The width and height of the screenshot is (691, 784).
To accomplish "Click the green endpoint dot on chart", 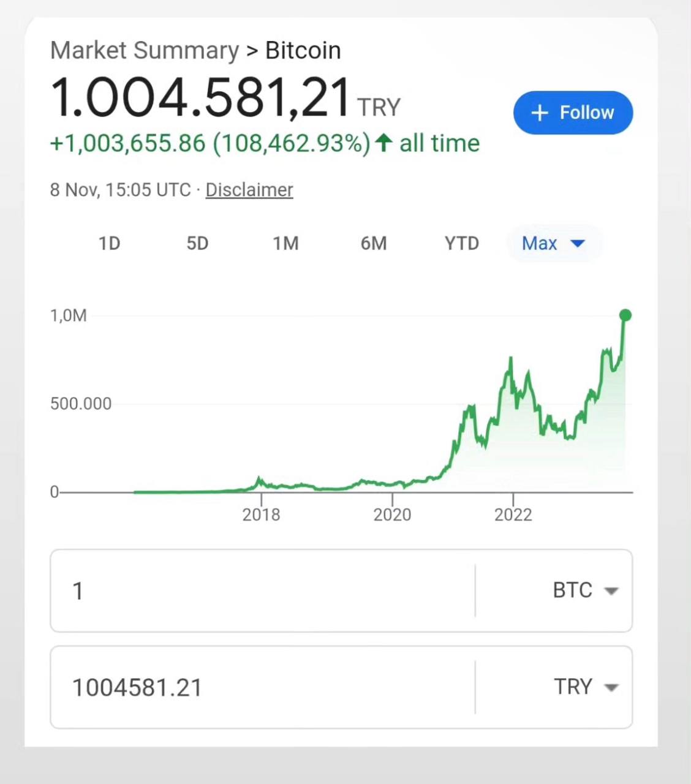I will 625,315.
